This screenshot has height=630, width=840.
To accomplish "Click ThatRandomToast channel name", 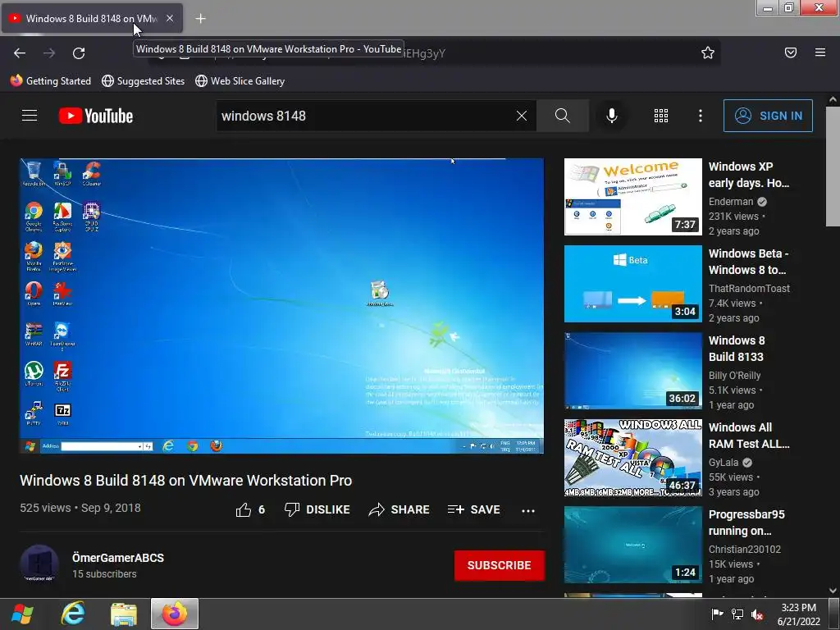I will [749, 288].
